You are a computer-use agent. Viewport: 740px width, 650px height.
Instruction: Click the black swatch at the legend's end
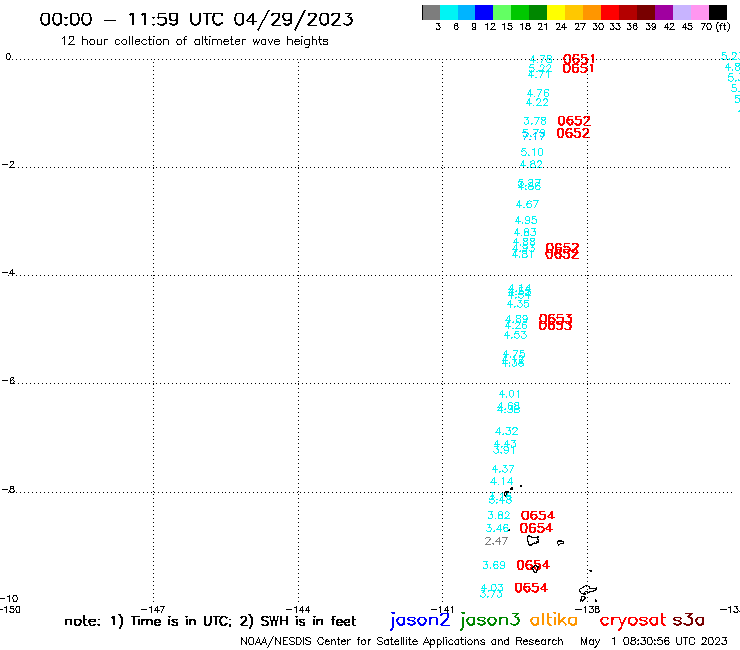[718, 12]
